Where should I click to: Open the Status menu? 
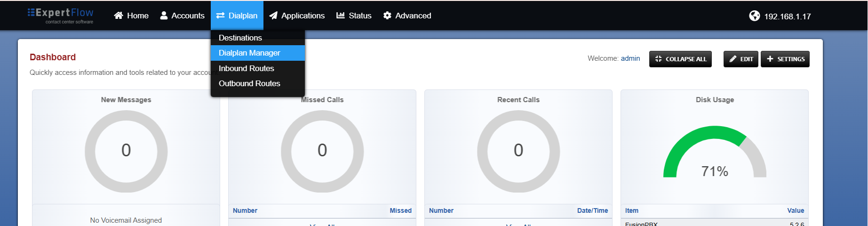(354, 16)
